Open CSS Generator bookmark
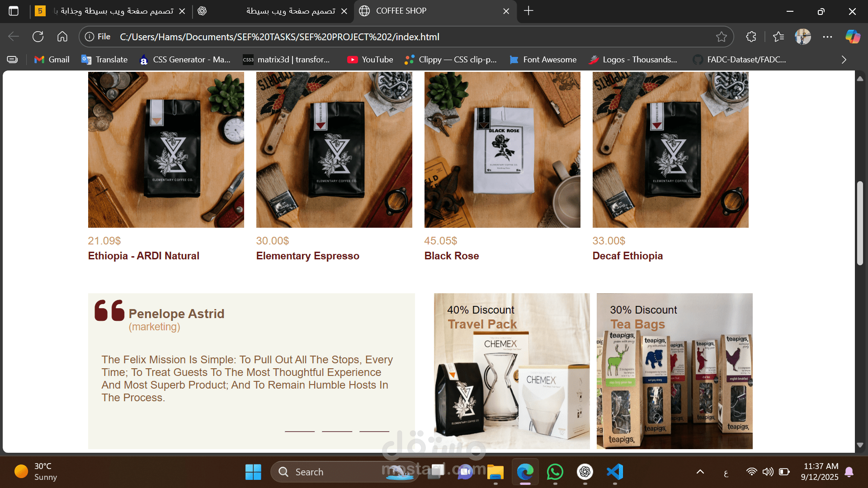 pos(184,60)
